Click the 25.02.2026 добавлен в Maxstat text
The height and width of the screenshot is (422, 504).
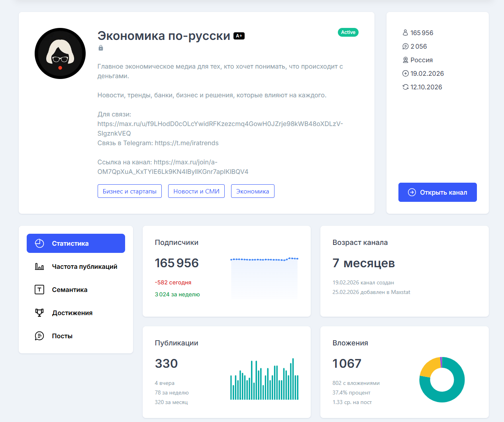pyautogui.click(x=371, y=292)
